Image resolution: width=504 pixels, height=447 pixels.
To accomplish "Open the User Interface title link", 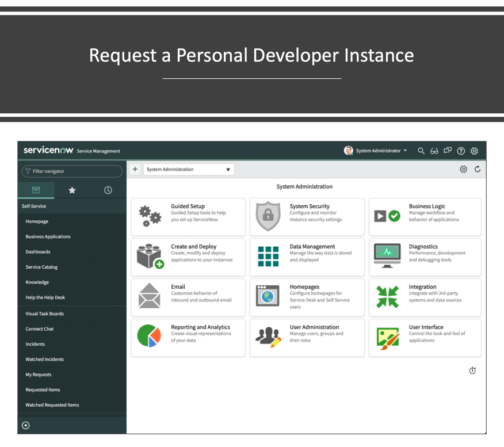I will point(426,327).
